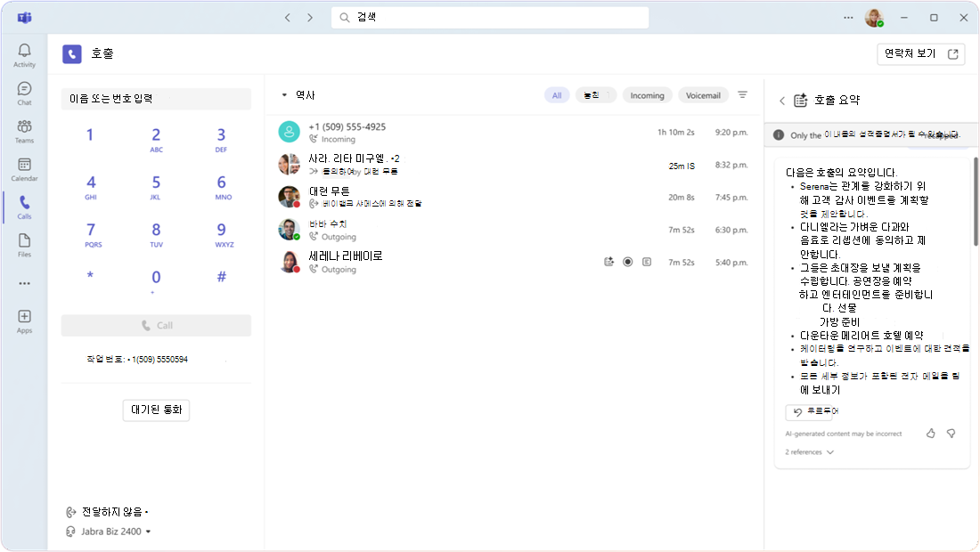
Task: Expand the 2 references section
Action: pyautogui.click(x=809, y=452)
